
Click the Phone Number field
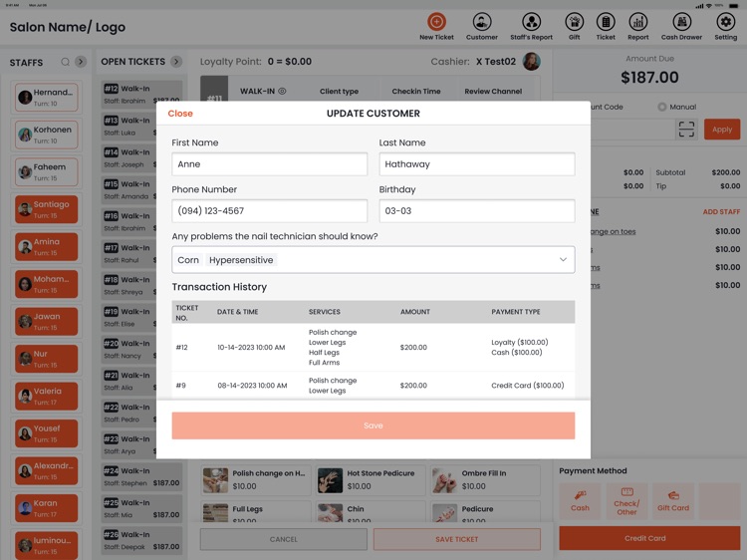[x=269, y=210]
